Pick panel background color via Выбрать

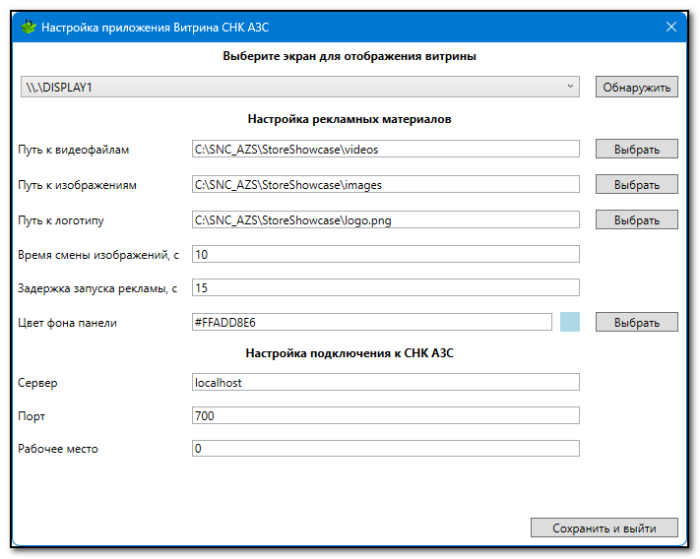click(x=637, y=322)
